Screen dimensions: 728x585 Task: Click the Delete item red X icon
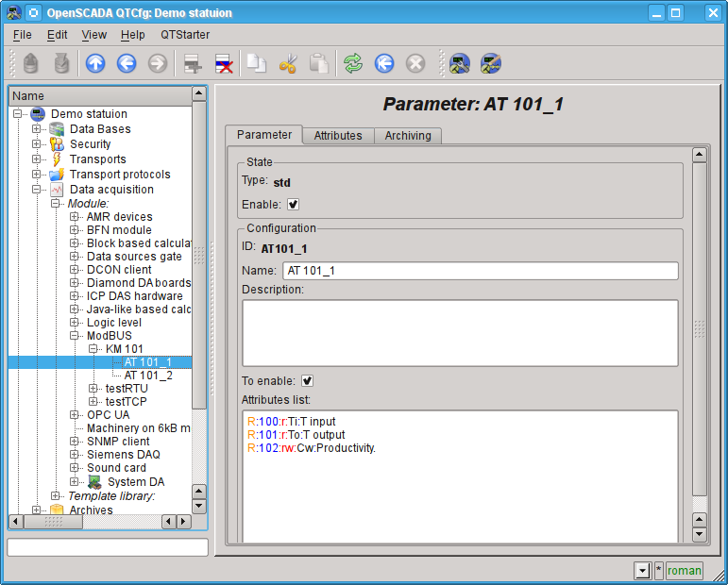coord(224,63)
